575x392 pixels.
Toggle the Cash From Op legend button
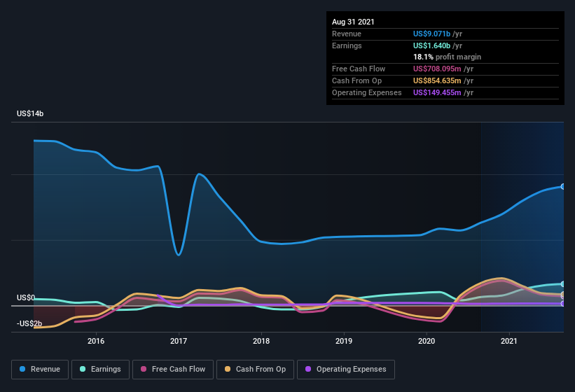pos(255,370)
